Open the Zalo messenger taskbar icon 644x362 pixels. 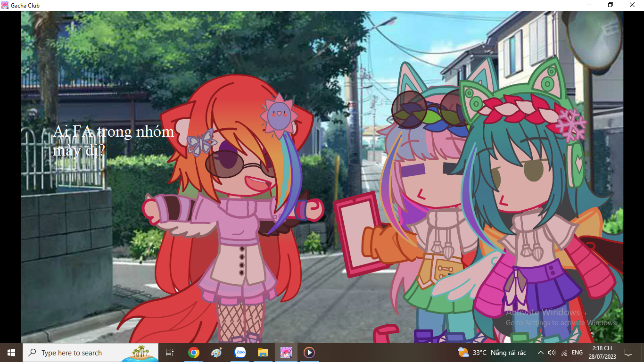point(240,353)
